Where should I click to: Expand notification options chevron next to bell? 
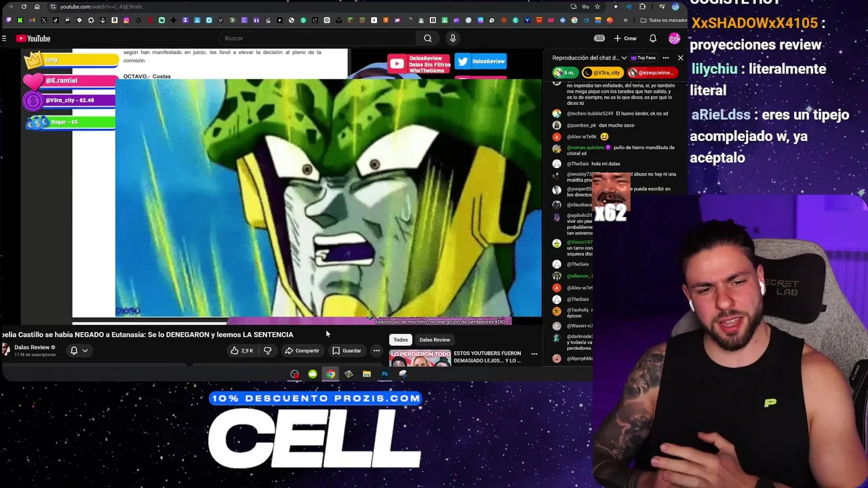click(x=85, y=350)
